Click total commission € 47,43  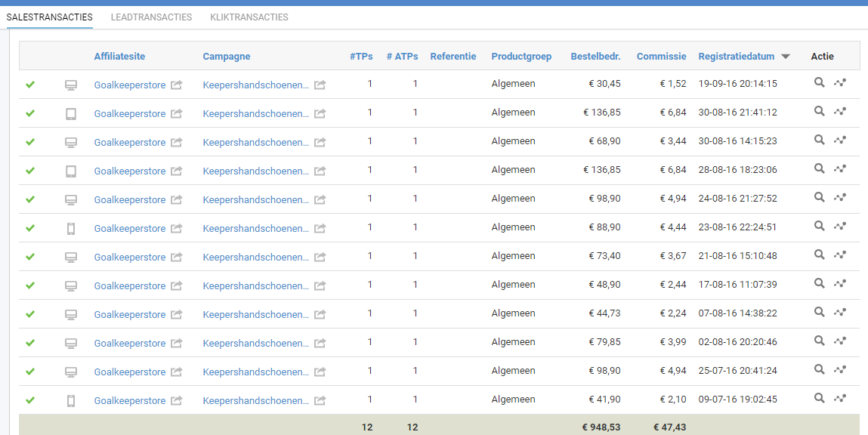(670, 427)
